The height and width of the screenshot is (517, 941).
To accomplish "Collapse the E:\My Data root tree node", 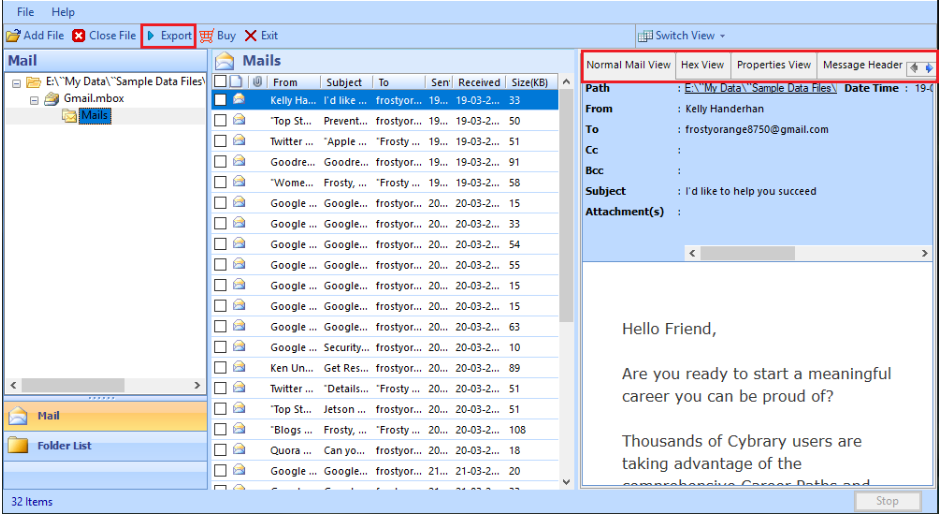I will [x=17, y=83].
